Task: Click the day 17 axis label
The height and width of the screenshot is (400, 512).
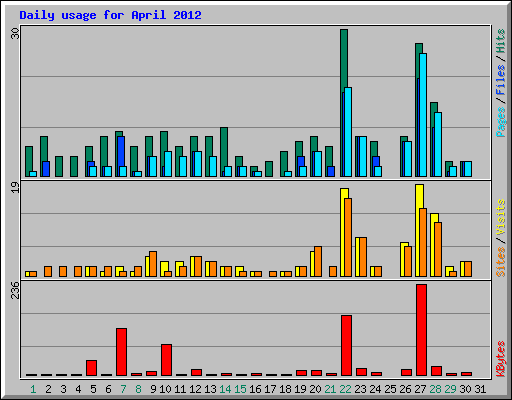Action: (x=270, y=389)
